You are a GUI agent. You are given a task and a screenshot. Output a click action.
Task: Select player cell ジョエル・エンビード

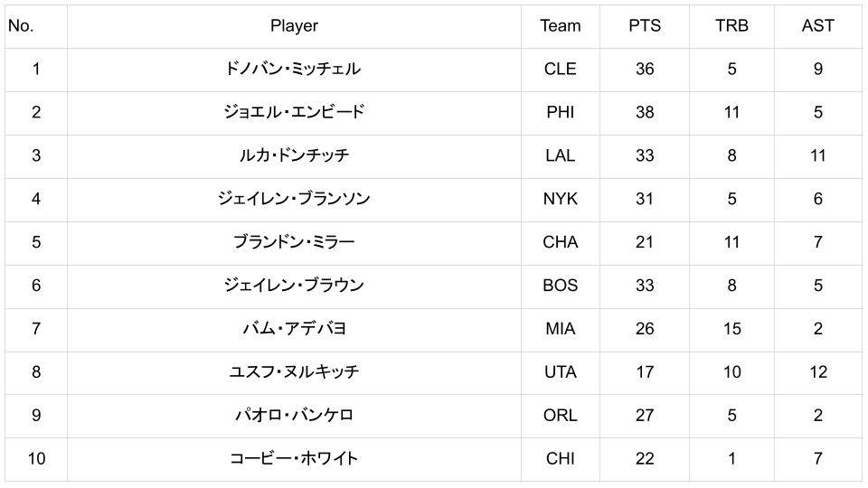294,112
